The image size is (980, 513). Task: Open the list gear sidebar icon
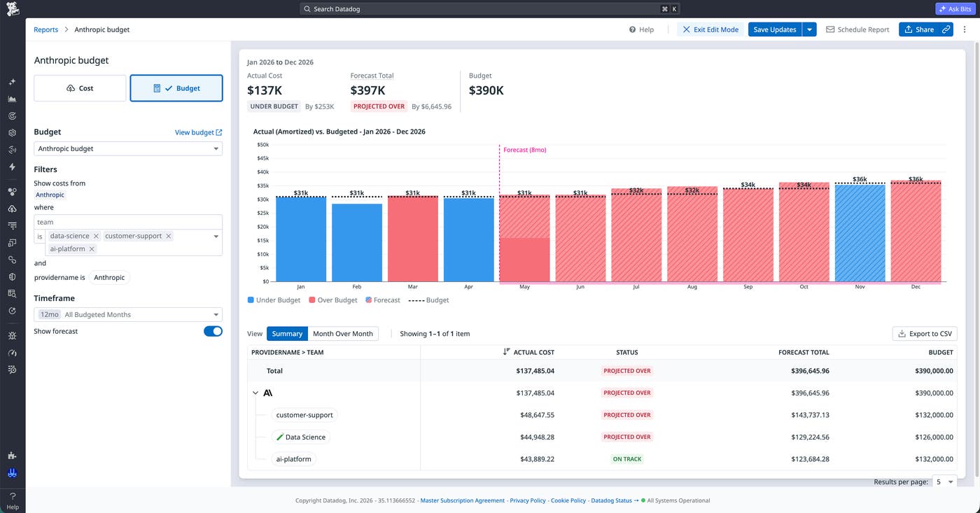(12, 369)
